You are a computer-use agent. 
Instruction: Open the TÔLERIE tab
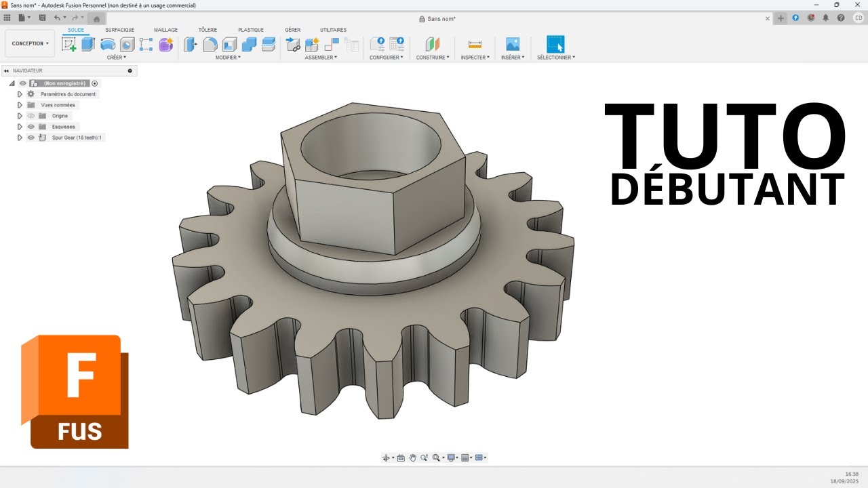pos(208,30)
